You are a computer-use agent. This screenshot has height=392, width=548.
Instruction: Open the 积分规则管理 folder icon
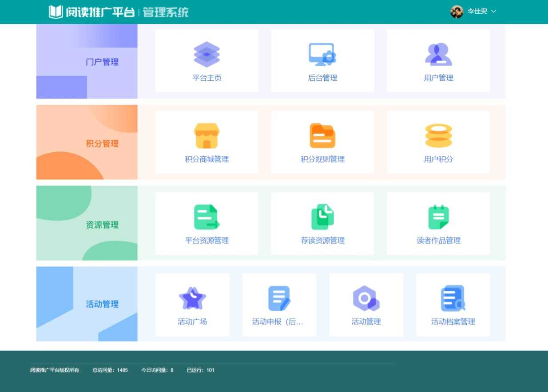click(x=322, y=136)
